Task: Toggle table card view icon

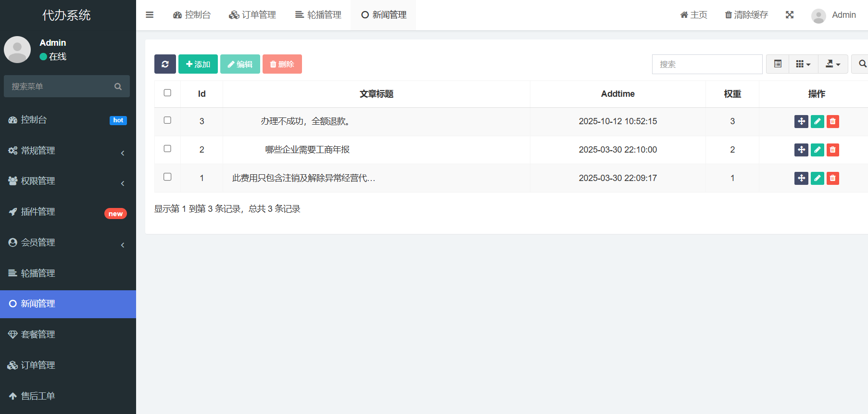Action: [x=778, y=64]
